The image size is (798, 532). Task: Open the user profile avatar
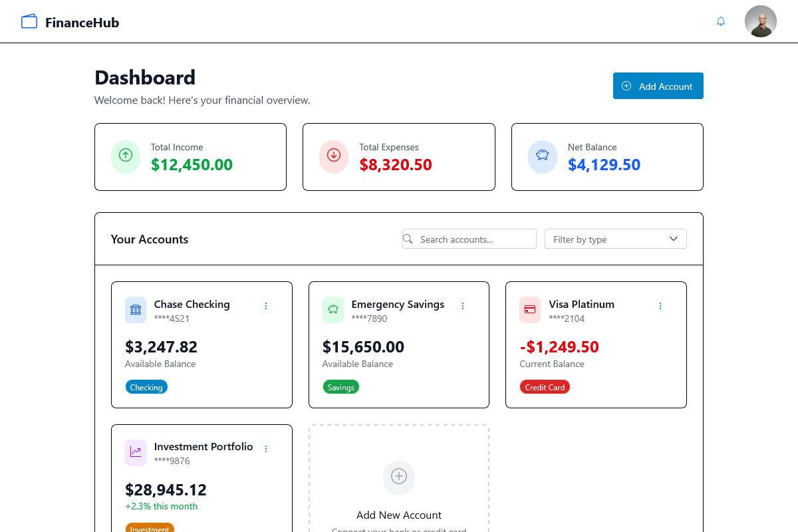pyautogui.click(x=761, y=21)
